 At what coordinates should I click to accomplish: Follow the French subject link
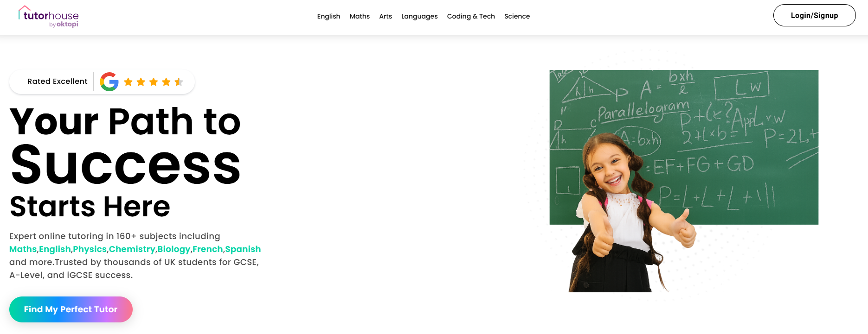tap(207, 249)
